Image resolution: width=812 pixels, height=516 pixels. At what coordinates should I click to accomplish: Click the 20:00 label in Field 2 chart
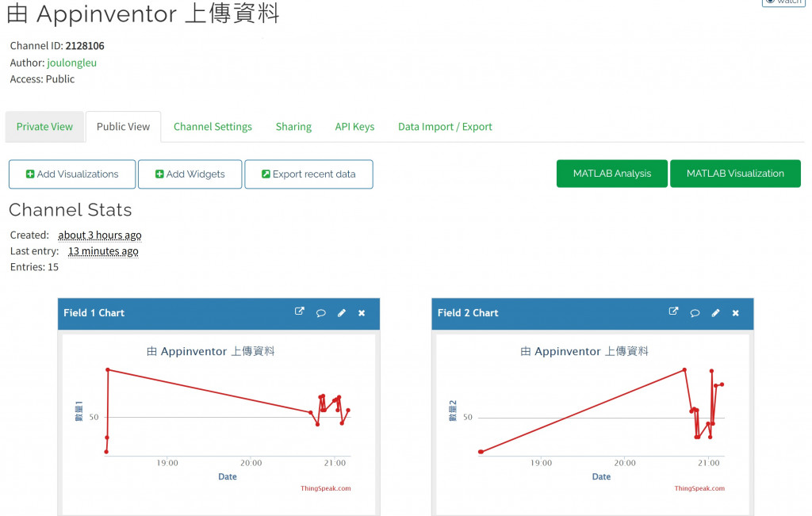click(625, 463)
